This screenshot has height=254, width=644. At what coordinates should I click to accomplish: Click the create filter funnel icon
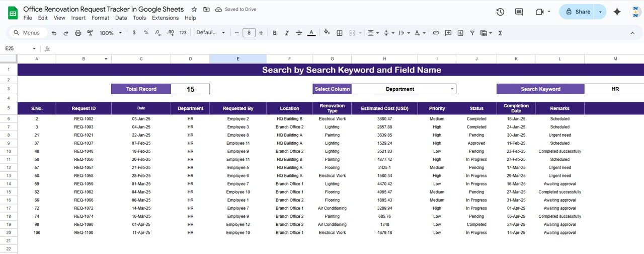[472, 33]
